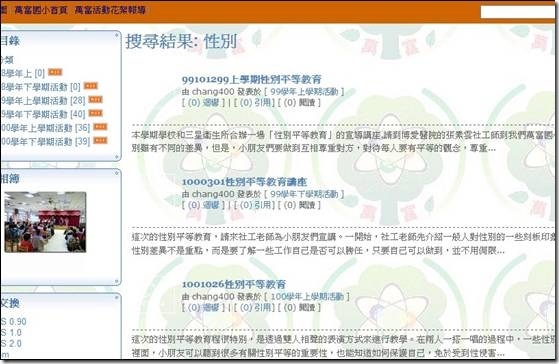This screenshot has height=364, width=559.
Task: Click the RSS 2.0 feed link
Action: click(x=11, y=344)
